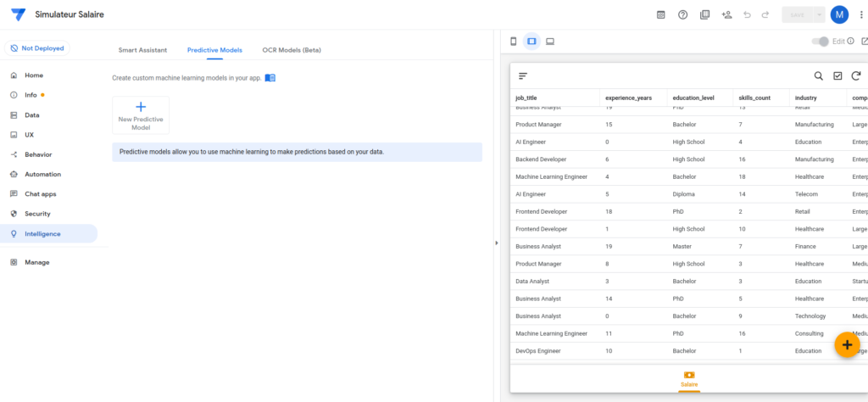Click the undo arrow icon
Viewport: 868px width, 402px height.
[x=747, y=15]
